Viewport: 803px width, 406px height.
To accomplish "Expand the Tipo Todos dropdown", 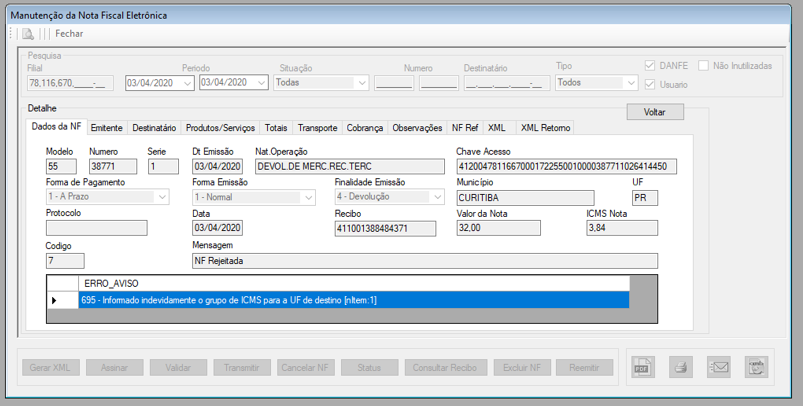I will tap(631, 83).
